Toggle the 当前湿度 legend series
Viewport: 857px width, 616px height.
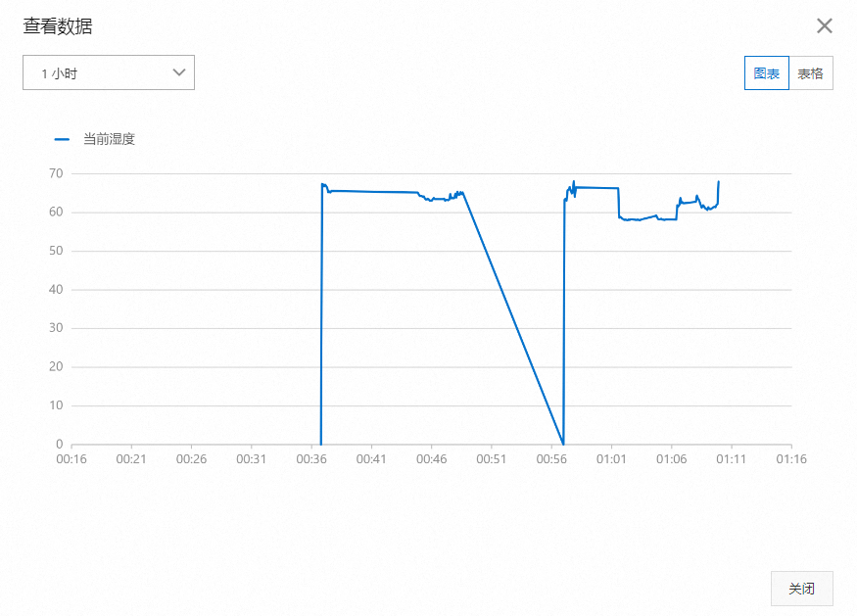click(x=109, y=139)
